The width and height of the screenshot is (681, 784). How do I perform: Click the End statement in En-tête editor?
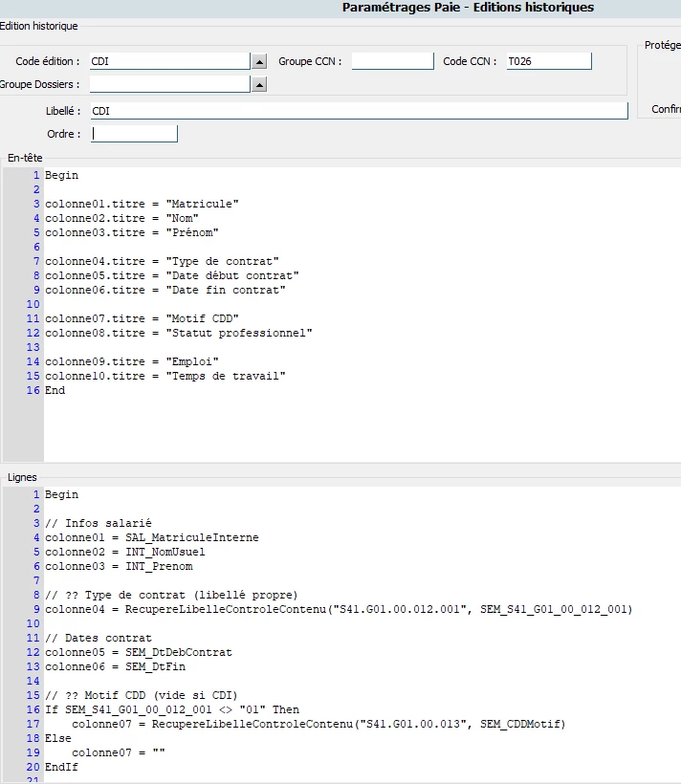[55, 390]
